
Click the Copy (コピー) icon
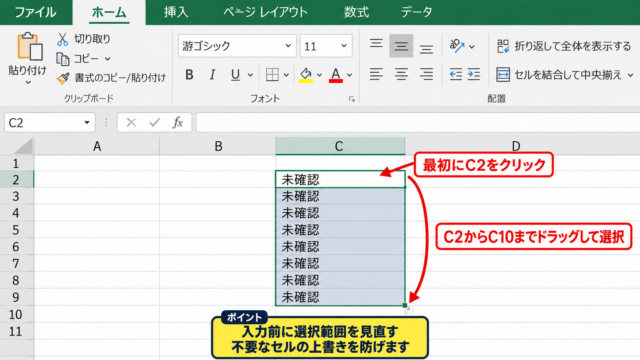[x=62, y=59]
